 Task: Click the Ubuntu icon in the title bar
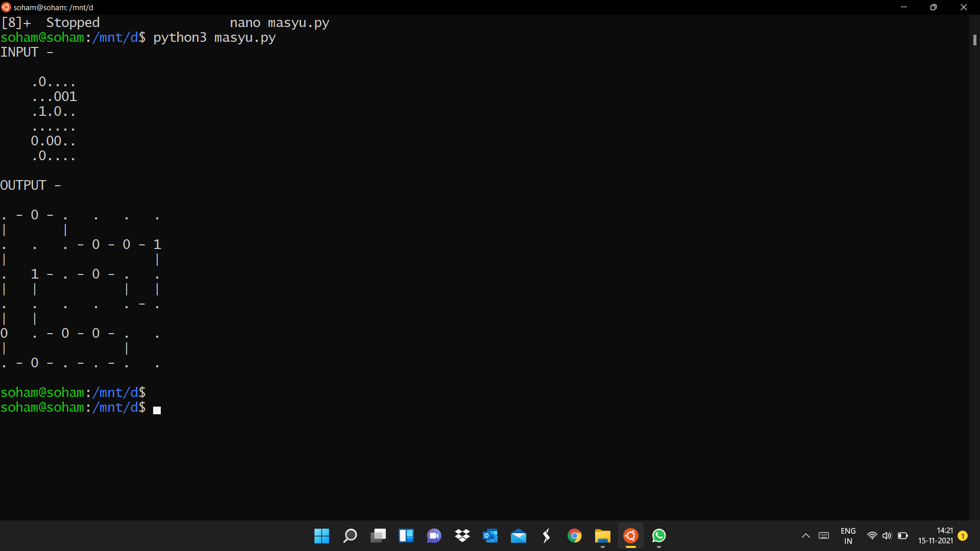click(6, 7)
